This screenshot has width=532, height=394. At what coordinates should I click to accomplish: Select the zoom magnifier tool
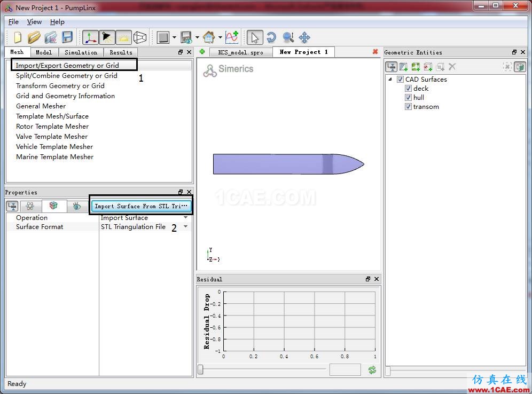click(288, 37)
